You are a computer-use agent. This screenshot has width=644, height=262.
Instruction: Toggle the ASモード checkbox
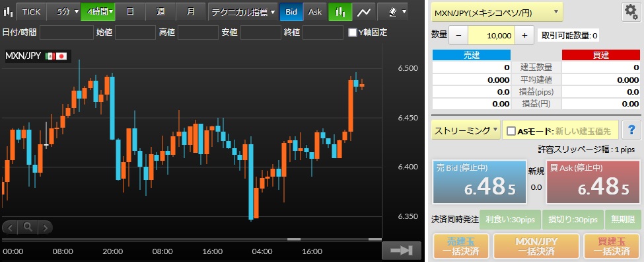[511, 131]
